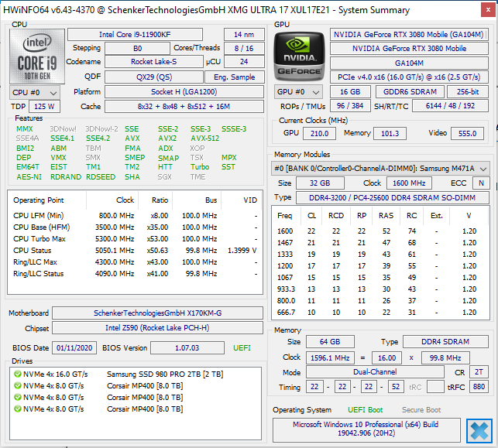Click the 1.3999 V VID value
498x448 pixels.
242,251
